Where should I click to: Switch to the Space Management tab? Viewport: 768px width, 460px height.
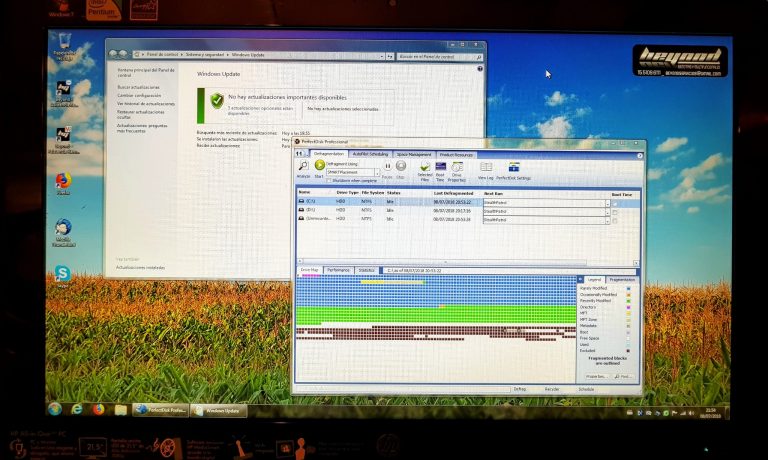414,154
